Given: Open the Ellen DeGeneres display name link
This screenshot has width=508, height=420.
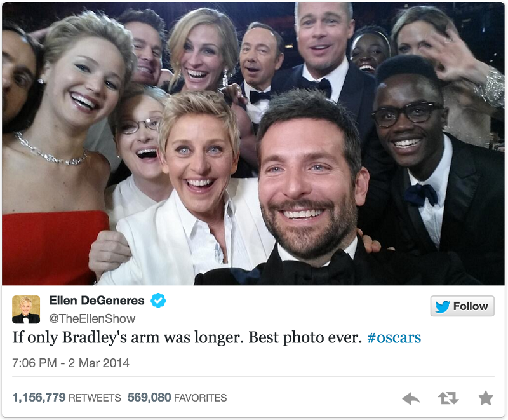Looking at the screenshot, I should [97, 301].
